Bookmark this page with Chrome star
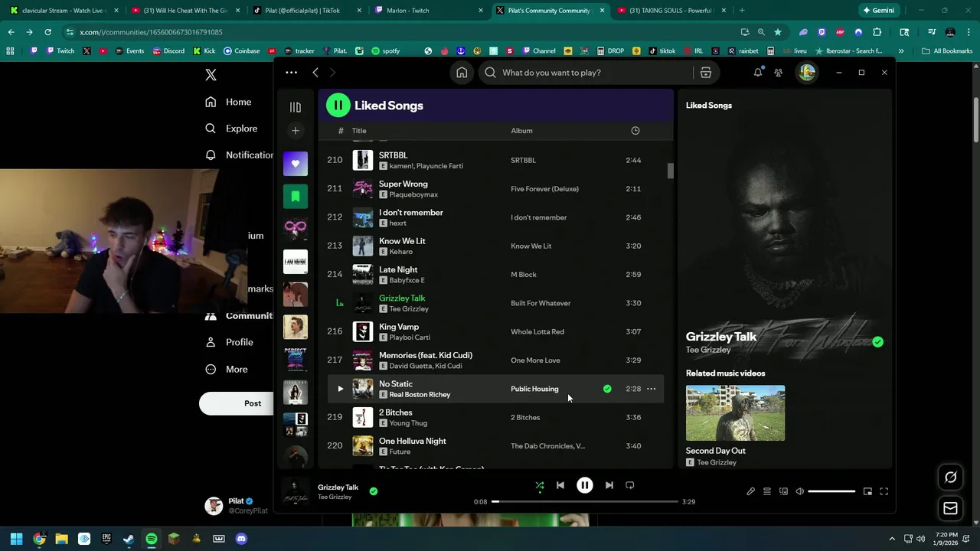 tap(778, 32)
